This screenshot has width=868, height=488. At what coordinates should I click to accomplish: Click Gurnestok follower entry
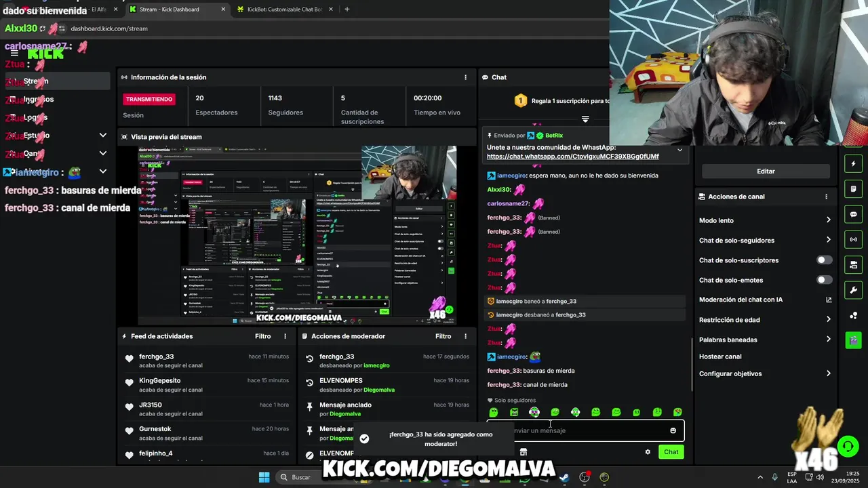[155, 429]
